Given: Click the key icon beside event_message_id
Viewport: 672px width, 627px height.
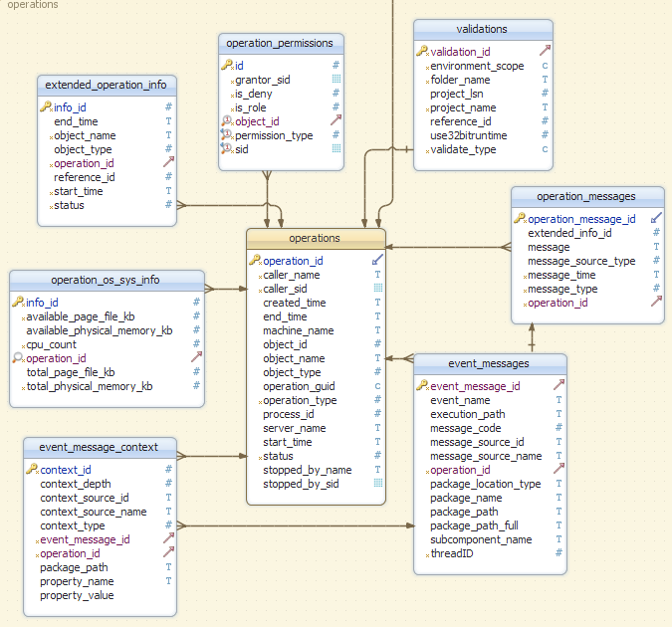Looking at the screenshot, I should [422, 386].
